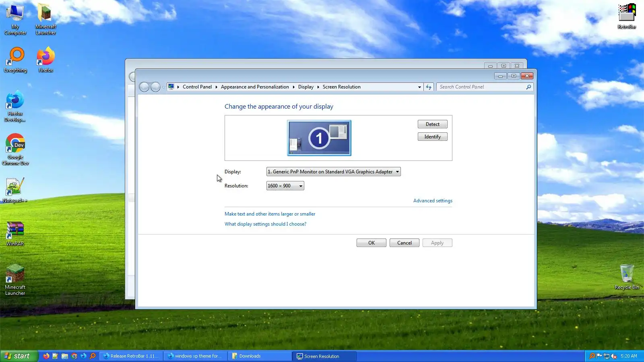Open the My Computer desktop icon

pyautogui.click(x=15, y=19)
